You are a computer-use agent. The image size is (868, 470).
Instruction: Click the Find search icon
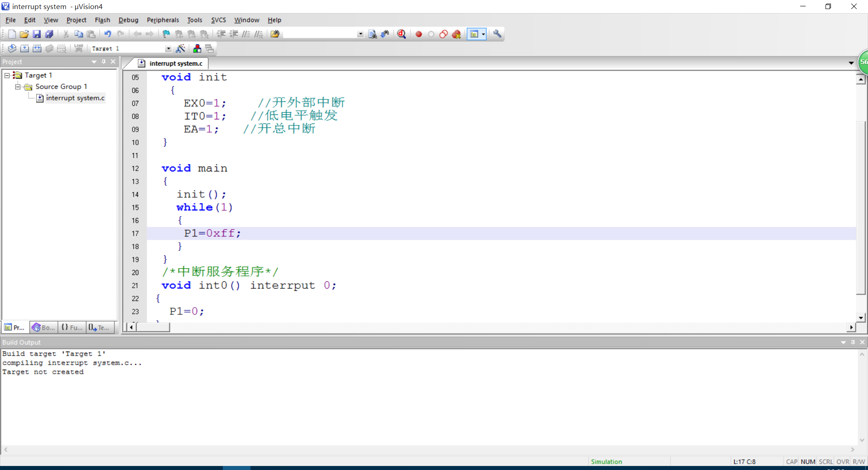(x=373, y=34)
